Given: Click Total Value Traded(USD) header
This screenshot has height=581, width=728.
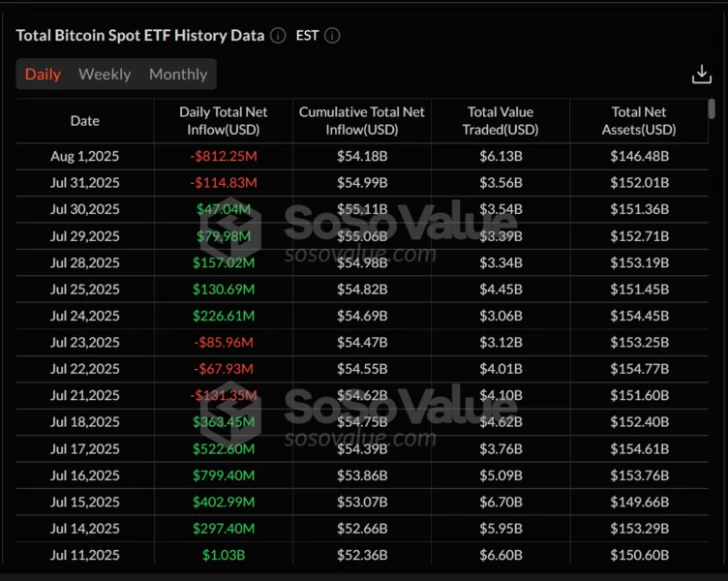Looking at the screenshot, I should click(500, 121).
